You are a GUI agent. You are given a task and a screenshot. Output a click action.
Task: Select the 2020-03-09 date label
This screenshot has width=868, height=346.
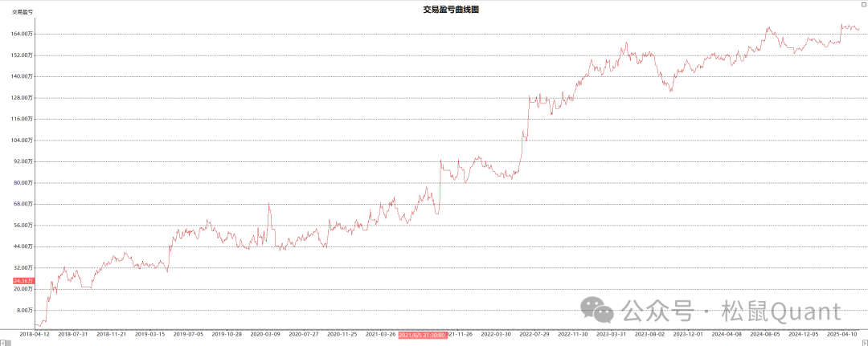point(265,334)
